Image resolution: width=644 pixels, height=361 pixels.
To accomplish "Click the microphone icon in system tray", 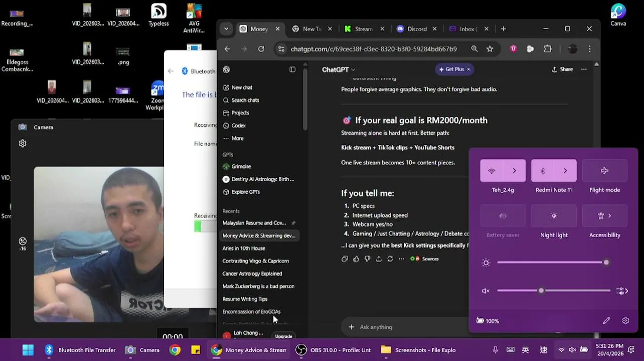I will 496,350.
